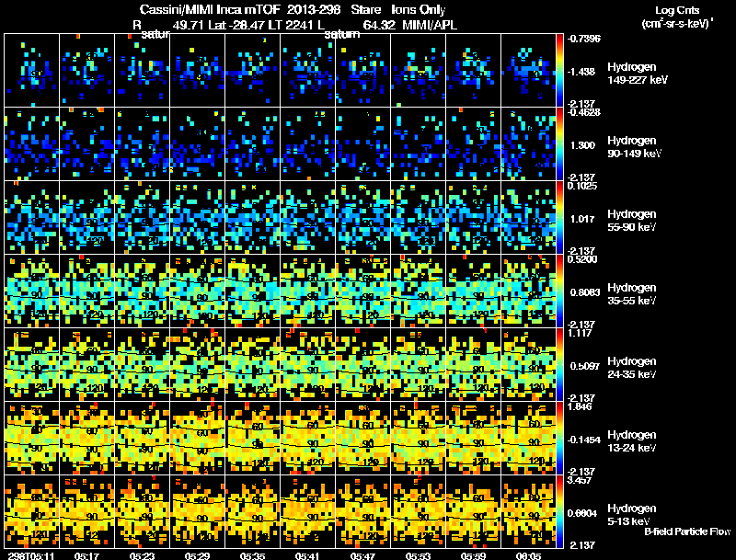736x560 pixels.
Task: Click the color bar beside the 149-227 keV row
Action: (559, 71)
